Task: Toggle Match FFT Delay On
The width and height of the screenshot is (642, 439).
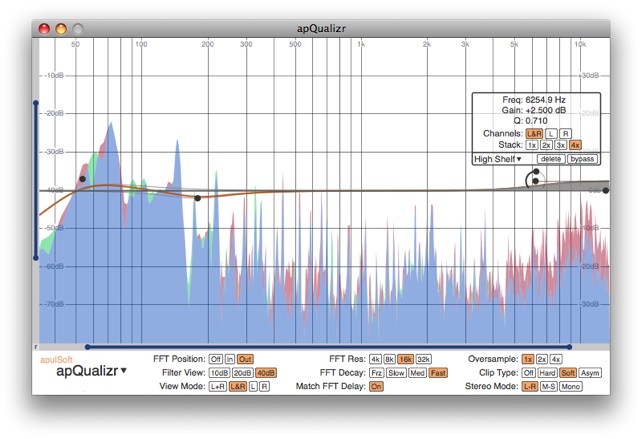Action: tap(376, 387)
